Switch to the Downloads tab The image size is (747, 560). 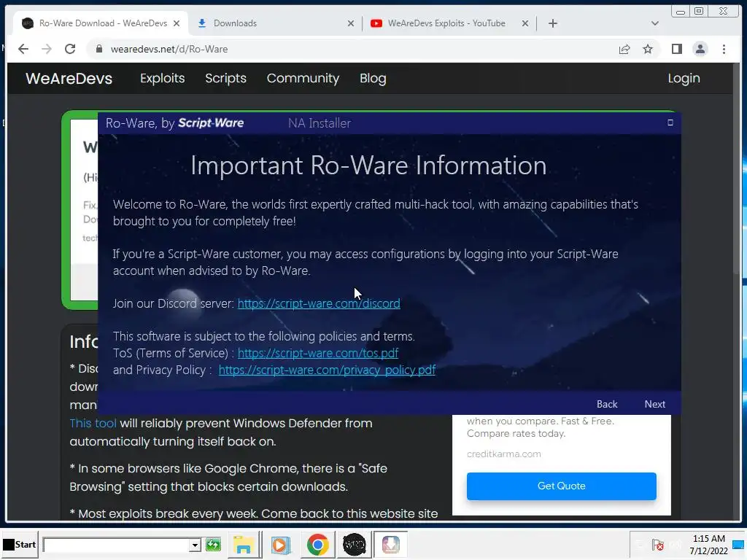point(274,23)
